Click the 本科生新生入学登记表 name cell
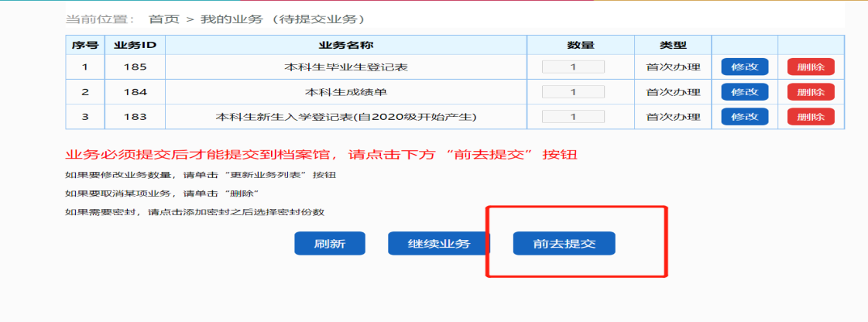Viewport: 868px width, 322px height. pyautogui.click(x=345, y=118)
